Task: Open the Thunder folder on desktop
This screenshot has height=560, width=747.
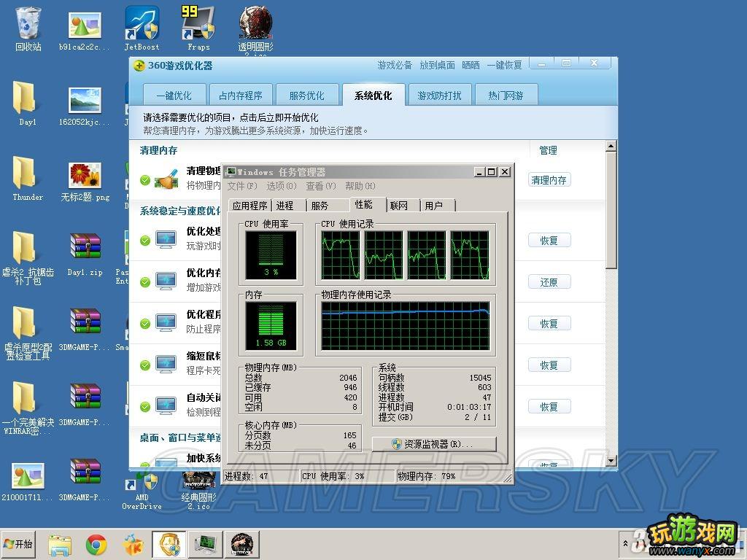Action: tap(27, 178)
